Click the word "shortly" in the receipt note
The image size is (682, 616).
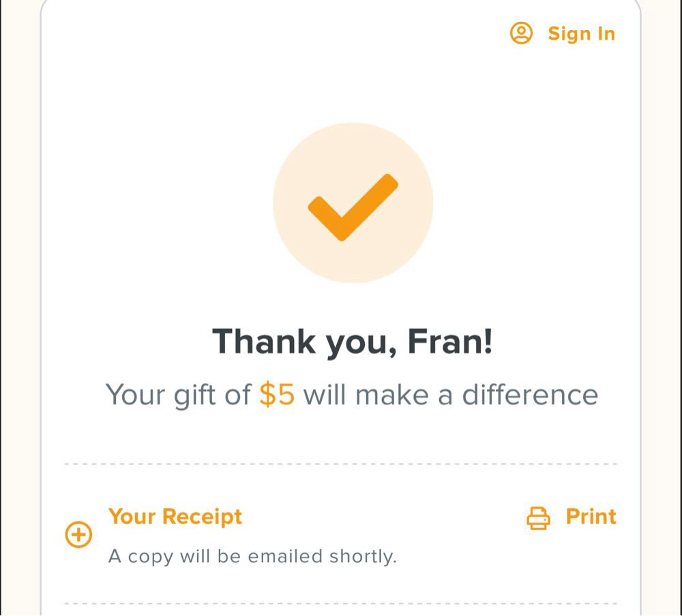point(362,557)
